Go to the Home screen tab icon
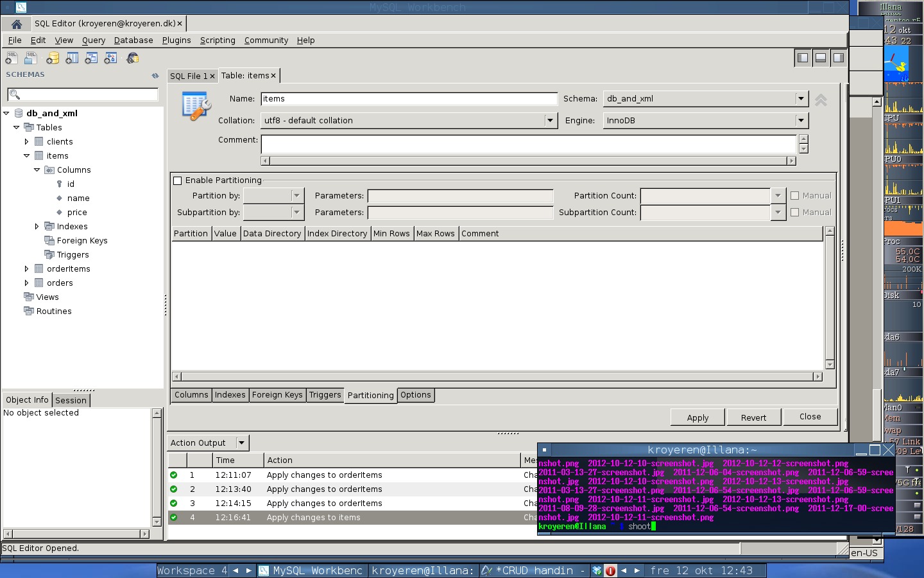This screenshot has width=924, height=578. click(17, 24)
